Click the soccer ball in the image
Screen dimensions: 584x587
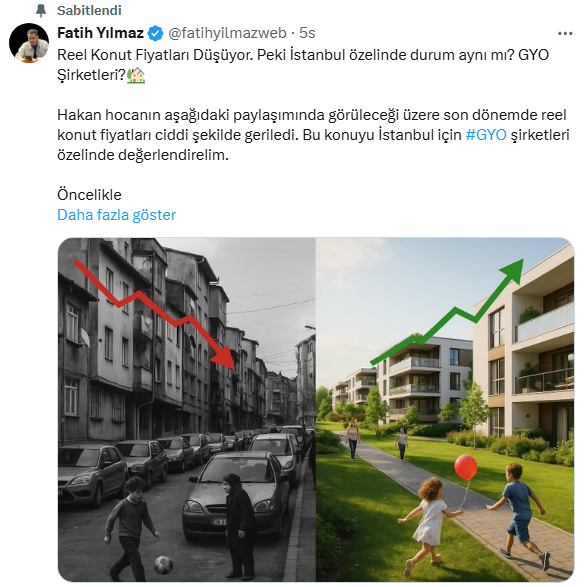tap(164, 565)
